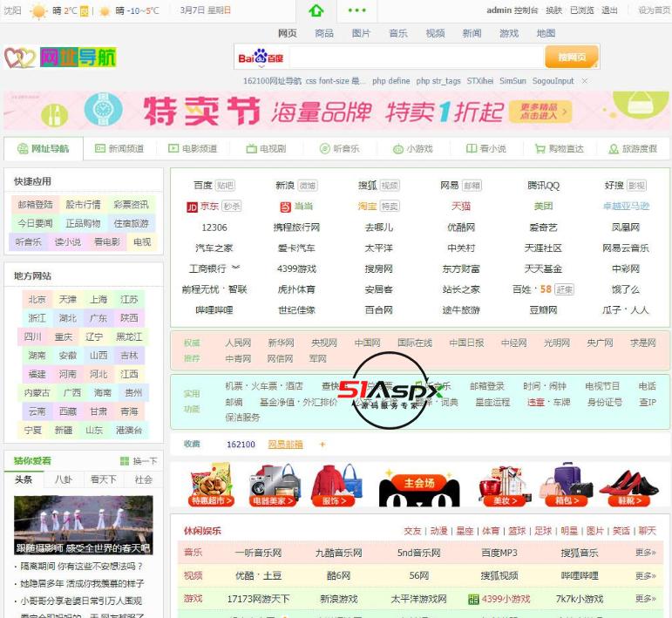
Task: Open the 隔离期间 news headline
Action: pos(81,567)
